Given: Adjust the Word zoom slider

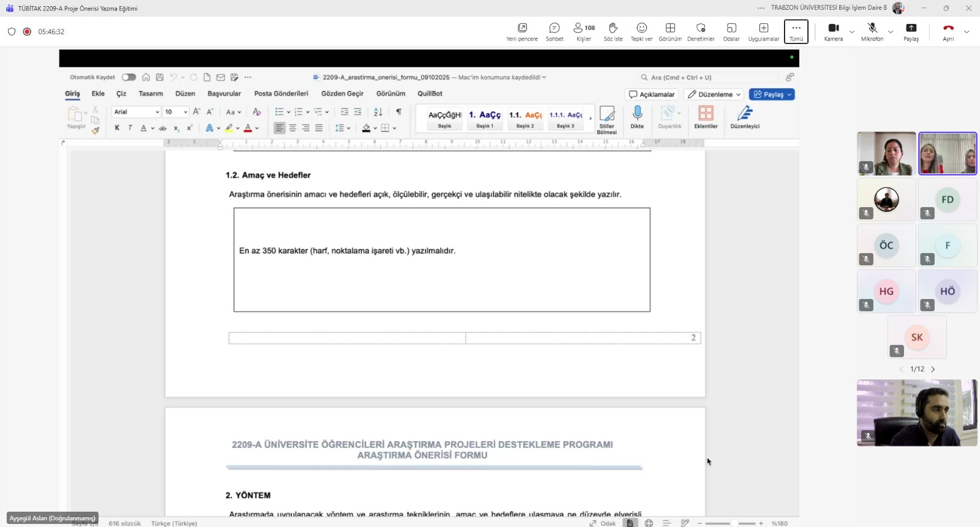Looking at the screenshot, I should tap(734, 523).
